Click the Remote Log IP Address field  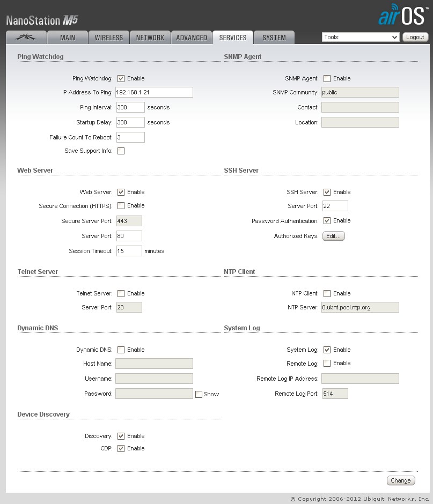point(361,379)
